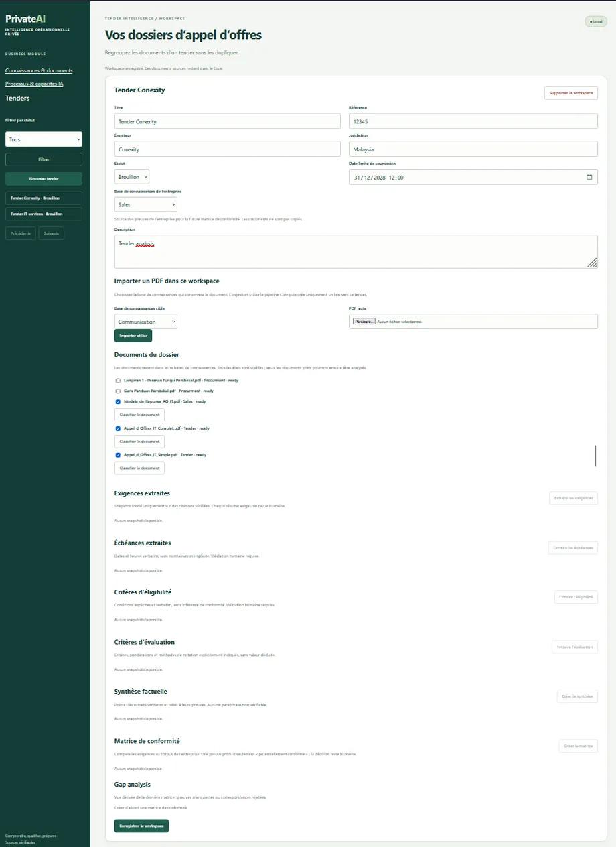Uncheck Appel_d_Offres_IT_Simple.pdf document
The height and width of the screenshot is (847, 616).
[x=118, y=455]
